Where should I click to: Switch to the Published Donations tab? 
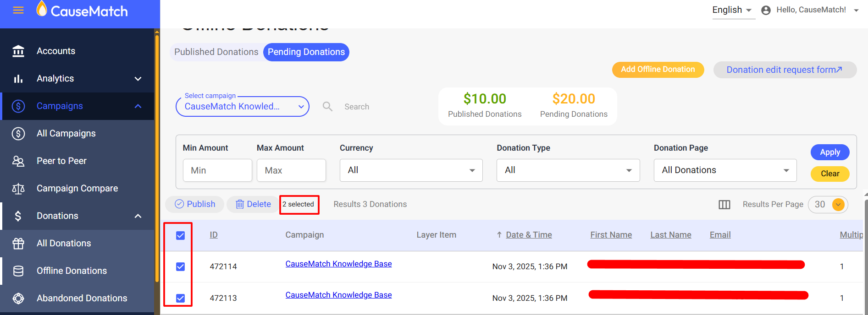(x=216, y=52)
